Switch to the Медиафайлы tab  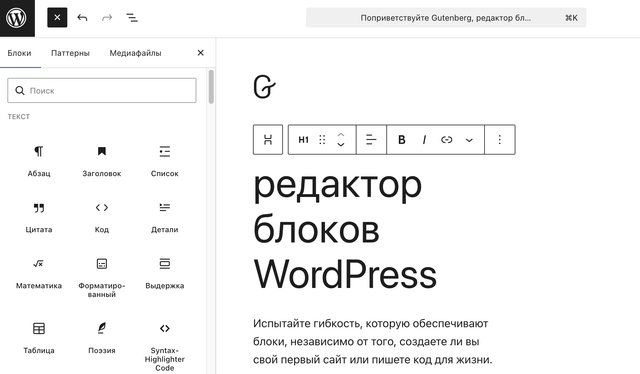[136, 53]
